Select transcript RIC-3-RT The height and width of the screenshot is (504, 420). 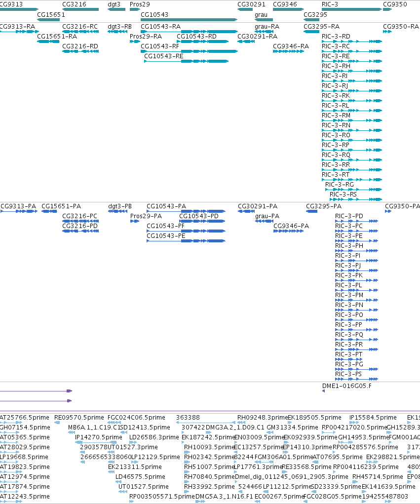coord(336,175)
